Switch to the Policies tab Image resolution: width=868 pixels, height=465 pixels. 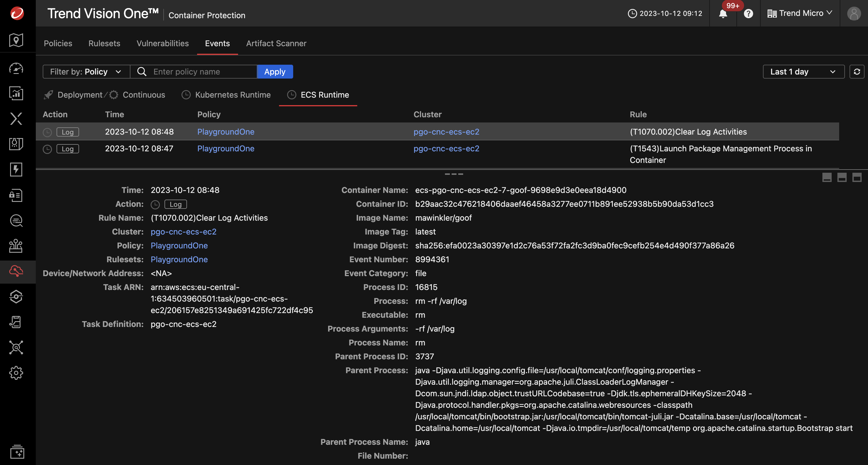point(58,43)
